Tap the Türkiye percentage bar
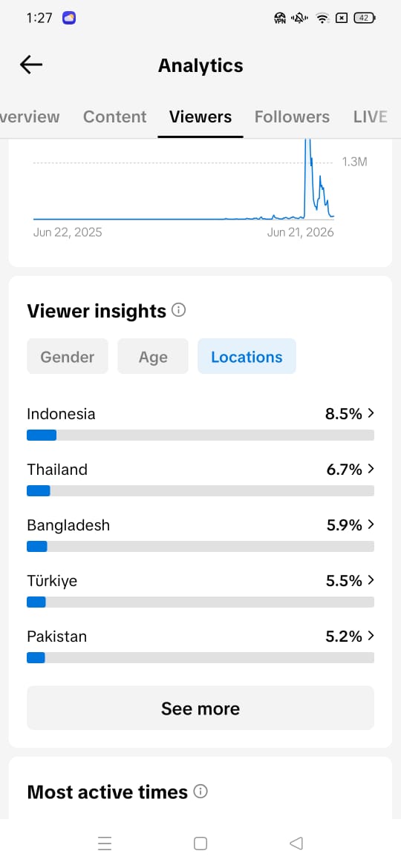401x868 pixels. 200,602
